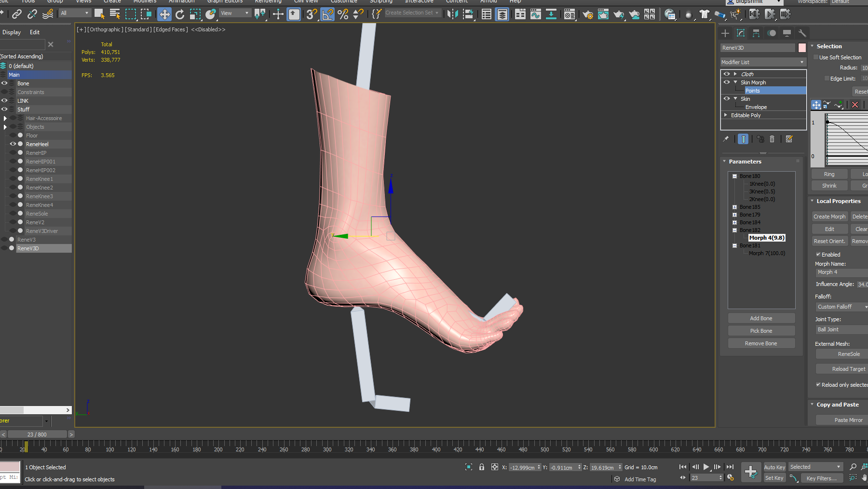
Task: Click the Key Filters button
Action: [822, 478]
